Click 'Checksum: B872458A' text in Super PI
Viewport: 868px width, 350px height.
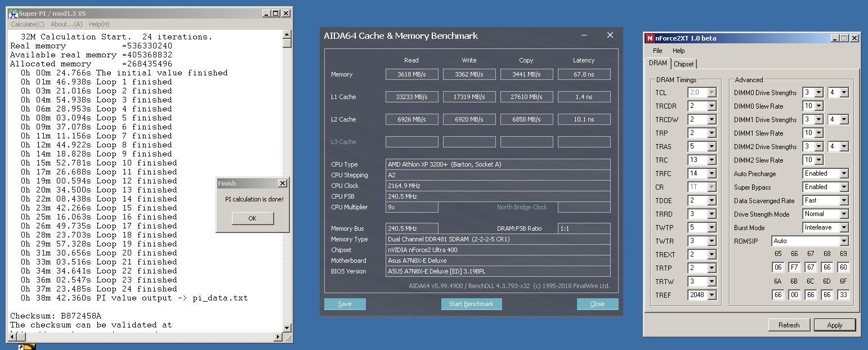(x=56, y=316)
